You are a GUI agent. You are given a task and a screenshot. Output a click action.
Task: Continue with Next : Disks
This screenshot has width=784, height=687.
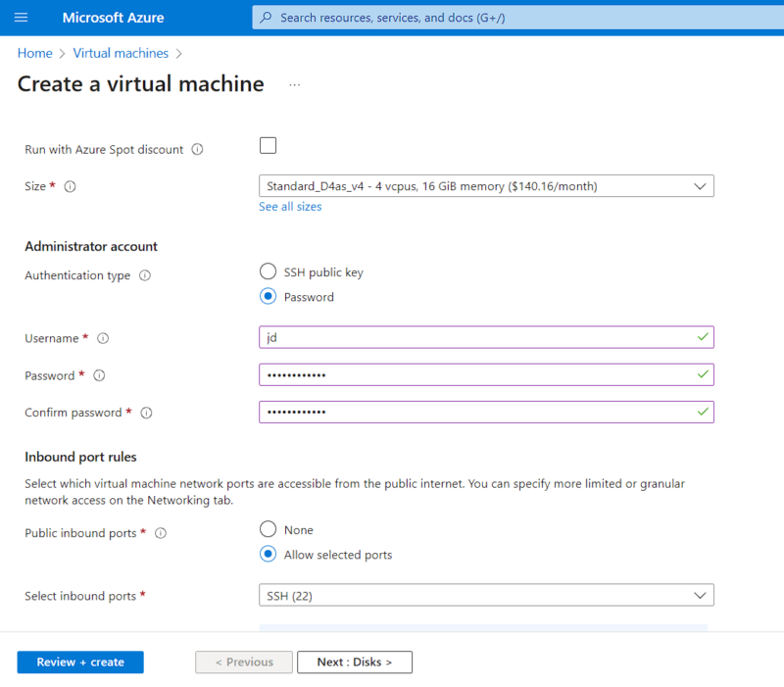tap(354, 662)
